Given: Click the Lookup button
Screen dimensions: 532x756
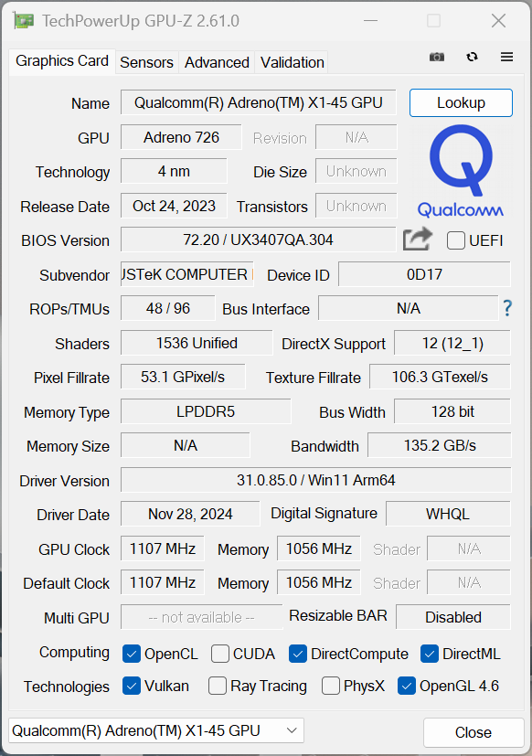Looking at the screenshot, I should coord(461,102).
